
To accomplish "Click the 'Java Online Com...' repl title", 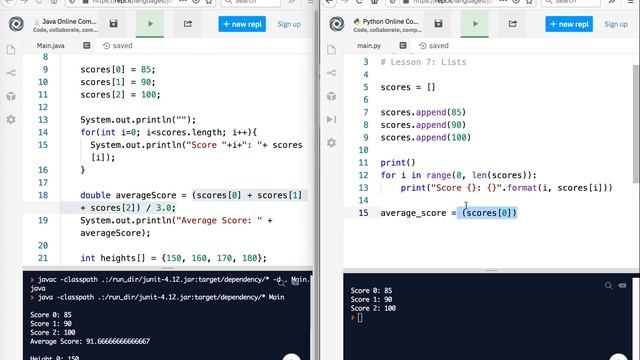I will tap(69, 21).
